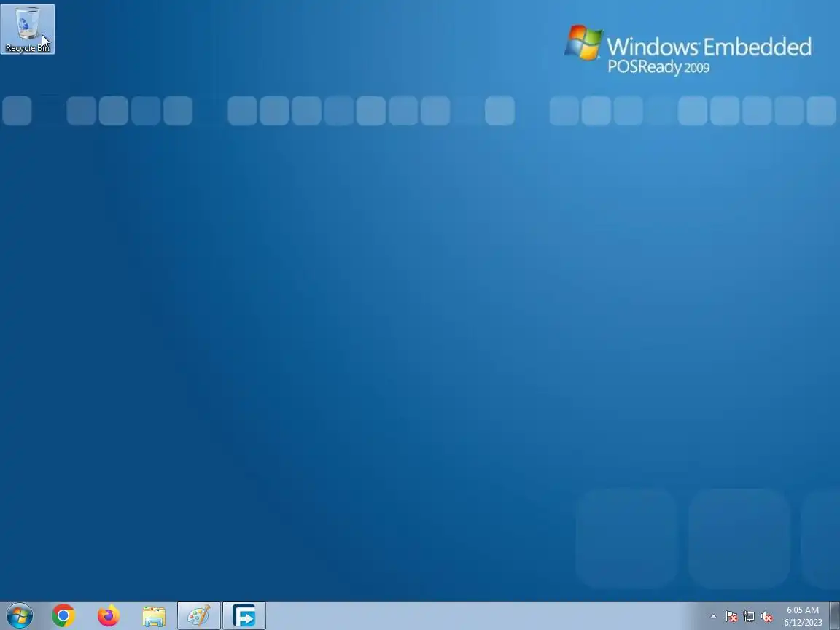Click the Show desktop button

pos(835,616)
